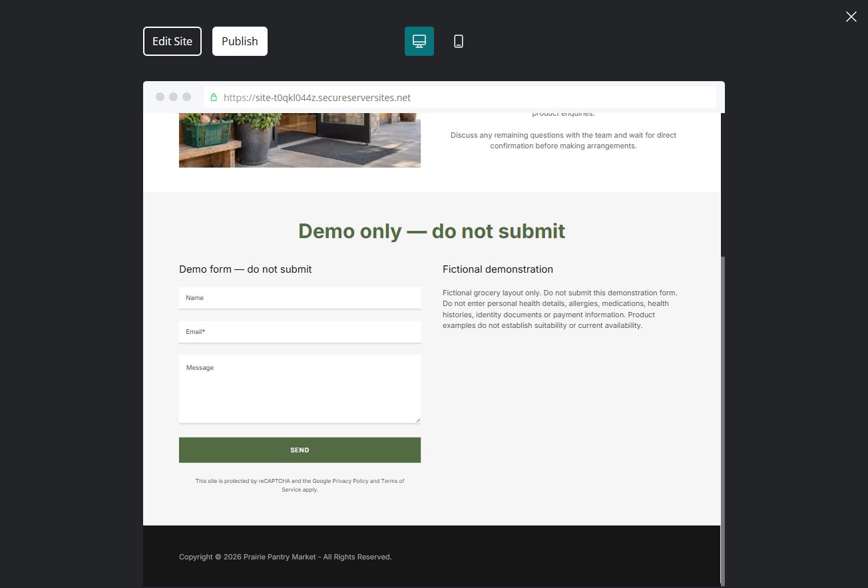Open Google Privacy Policy link
Screen dimensions: 868x588
tap(350, 481)
